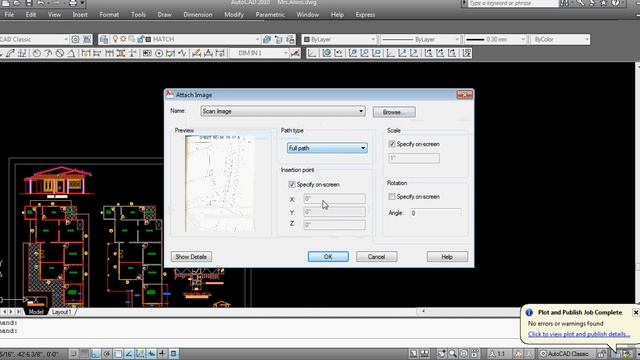Select the Tolerance tool icon

click(147, 53)
